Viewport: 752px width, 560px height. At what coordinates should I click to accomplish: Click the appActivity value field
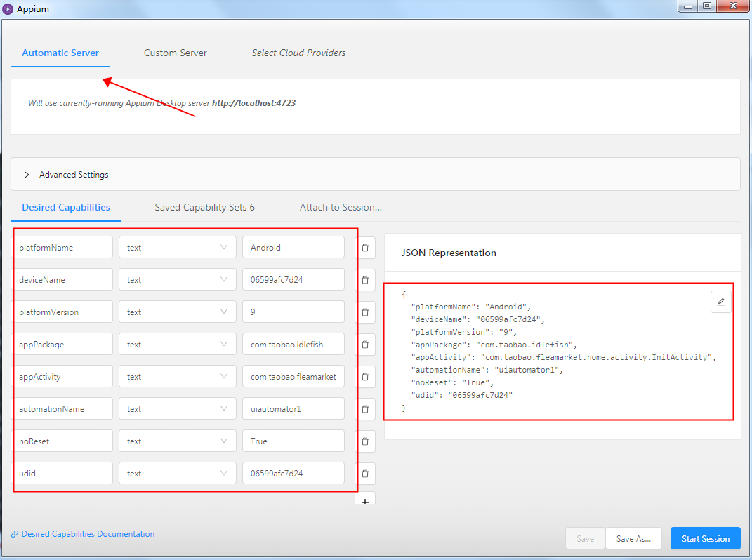pyautogui.click(x=293, y=376)
